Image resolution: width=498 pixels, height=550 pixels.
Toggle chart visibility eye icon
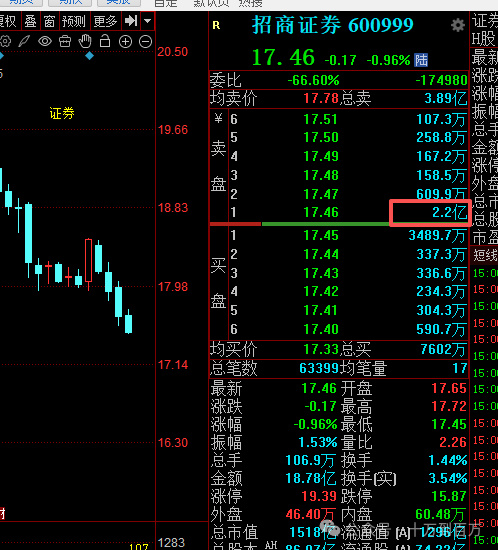point(45,41)
